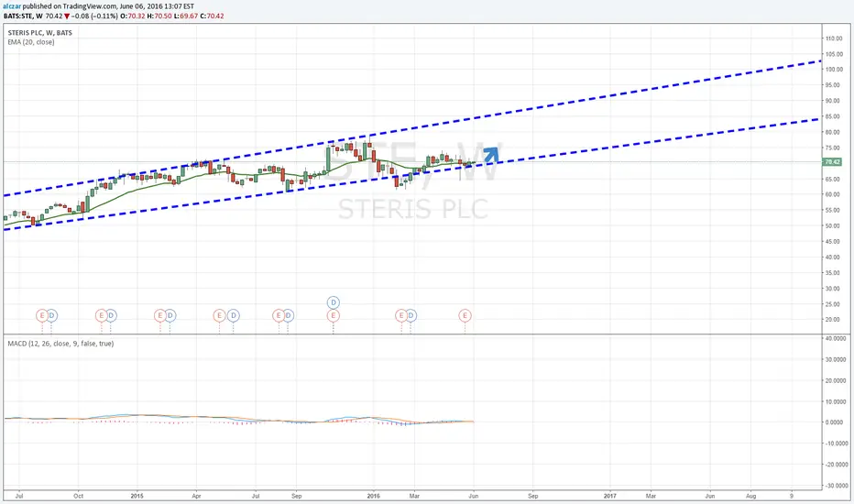Screen dimensions: 854x504
Task: Click the Apr label on the time axis
Action: coord(197,496)
